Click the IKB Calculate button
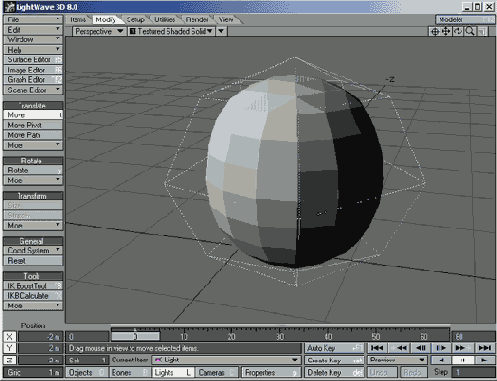This screenshot has height=381, width=497. point(33,295)
